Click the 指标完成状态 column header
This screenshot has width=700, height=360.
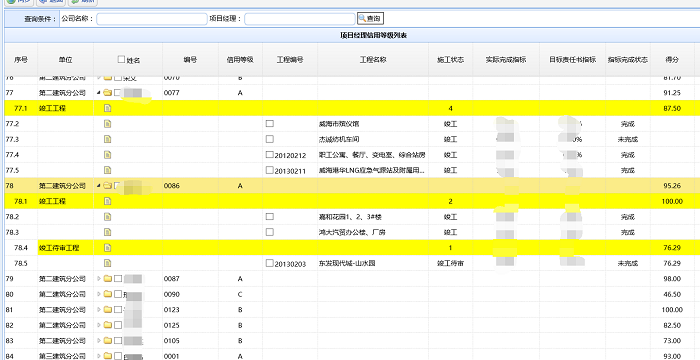click(628, 59)
